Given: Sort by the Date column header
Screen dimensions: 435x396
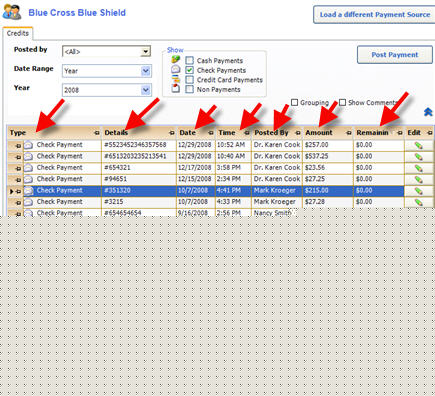Looking at the screenshot, I should (x=188, y=133).
